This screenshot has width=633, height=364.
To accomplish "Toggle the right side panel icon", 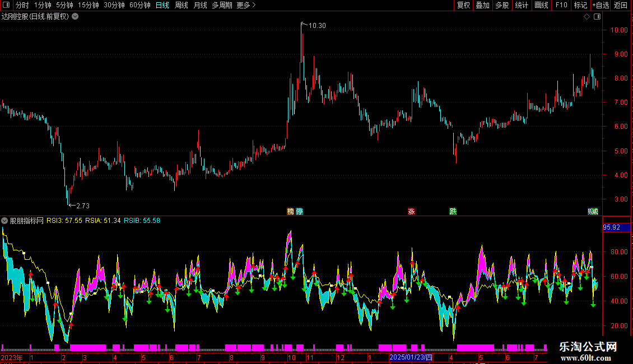I will pos(597,17).
